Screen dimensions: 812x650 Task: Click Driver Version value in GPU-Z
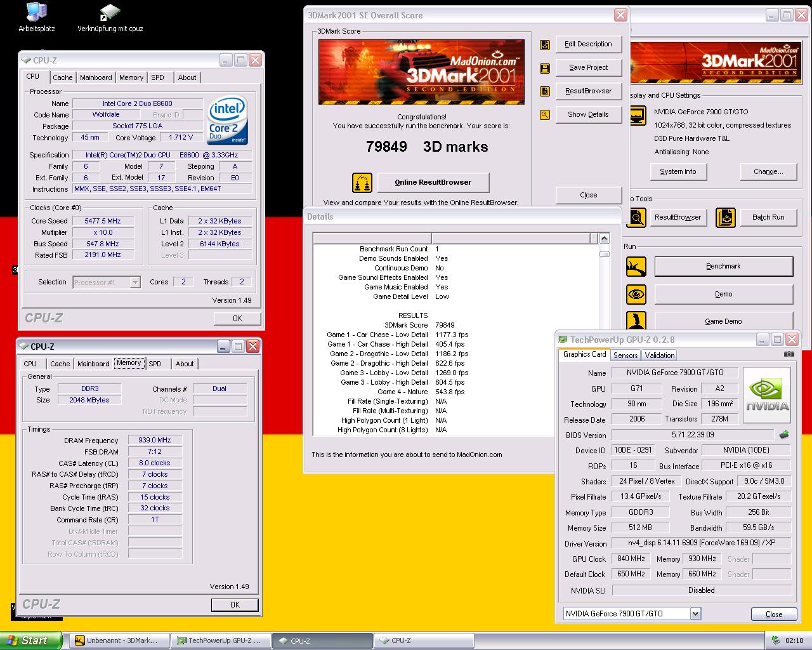click(x=701, y=543)
